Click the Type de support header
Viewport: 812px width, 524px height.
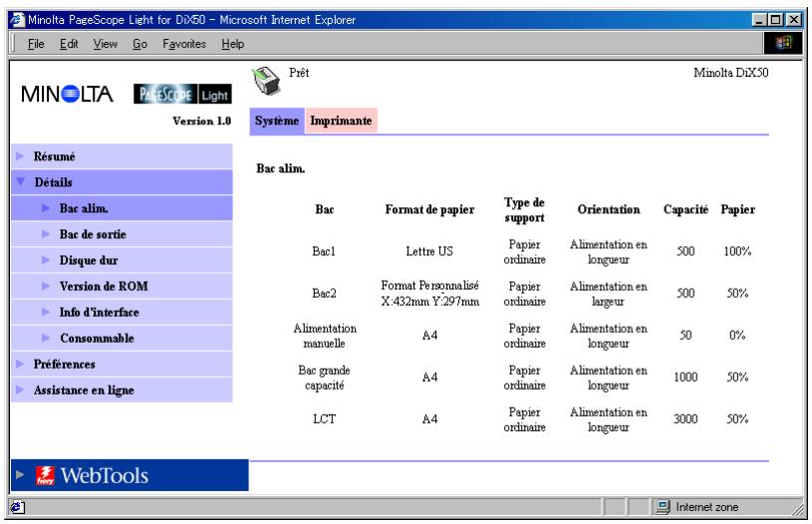coord(524,210)
